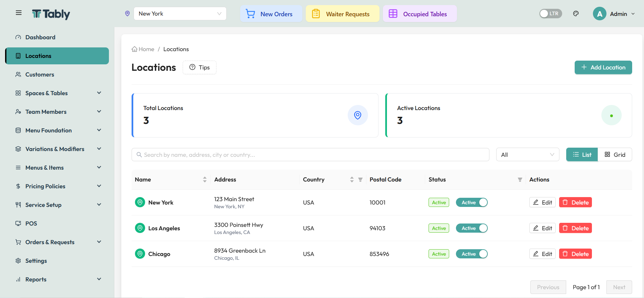This screenshot has height=298, width=644.
Task: Open Reports in the sidebar
Action: point(57,279)
